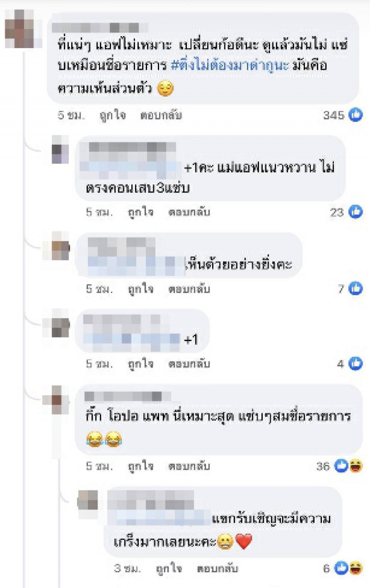Click the like icon next to count 7
Screen dimensions: 370x588
point(355,289)
